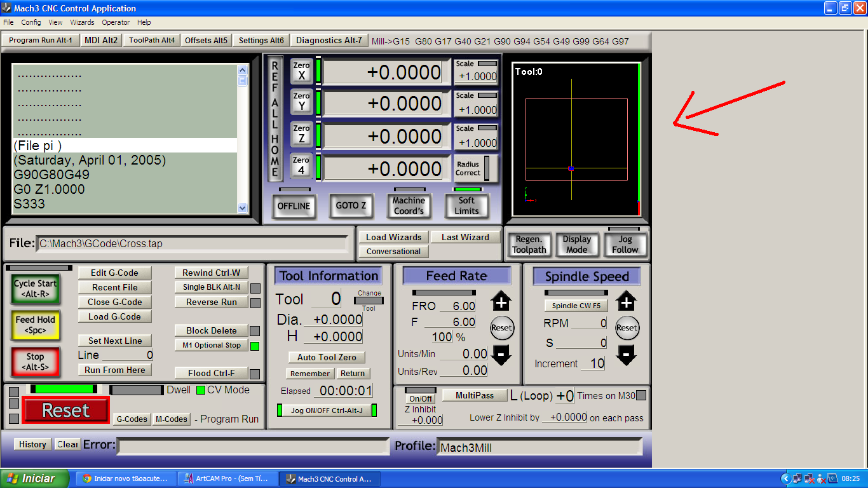The width and height of the screenshot is (868, 488).
Task: Open the Config menu
Action: click(x=31, y=22)
